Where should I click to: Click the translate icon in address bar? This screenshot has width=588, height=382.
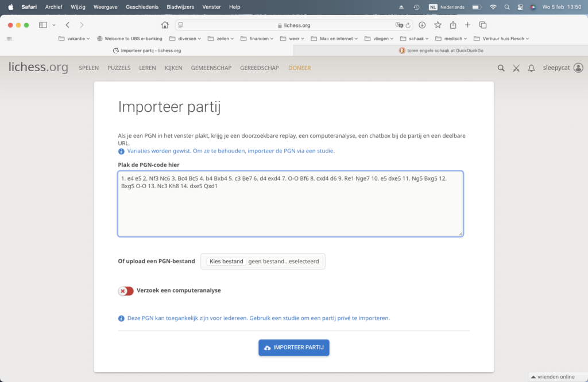[x=399, y=25]
